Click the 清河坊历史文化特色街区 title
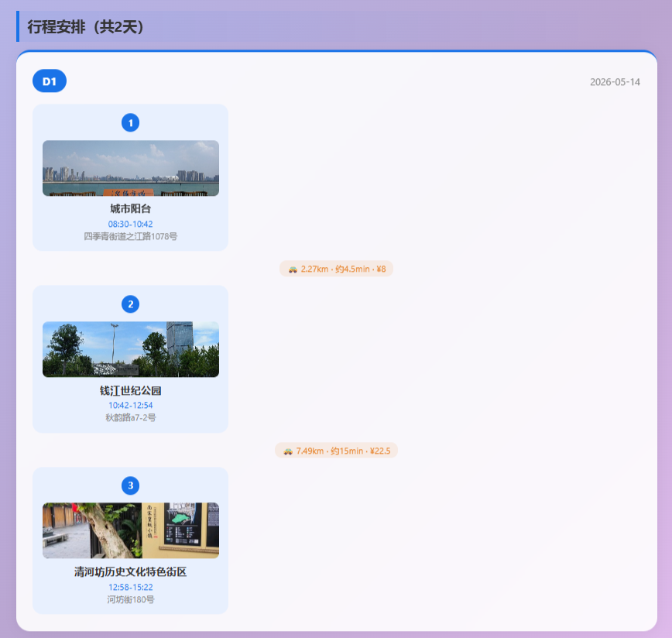Image resolution: width=672 pixels, height=638 pixels. (130, 571)
